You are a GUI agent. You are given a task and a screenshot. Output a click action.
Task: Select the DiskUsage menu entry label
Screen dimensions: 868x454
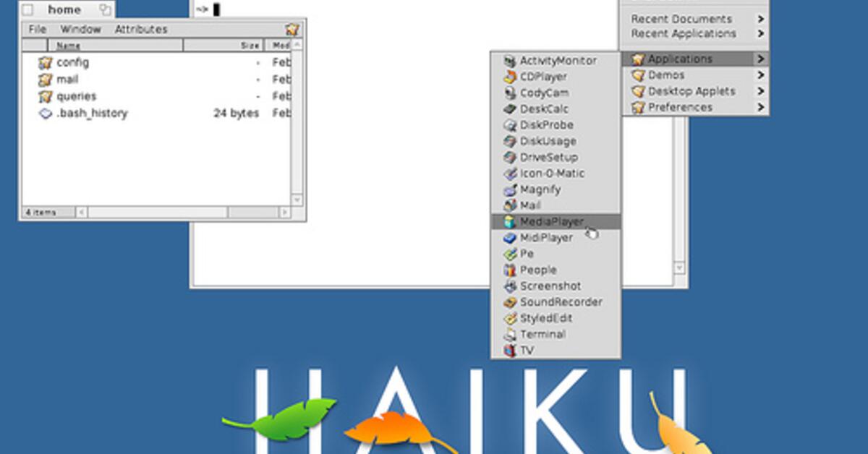click(548, 142)
